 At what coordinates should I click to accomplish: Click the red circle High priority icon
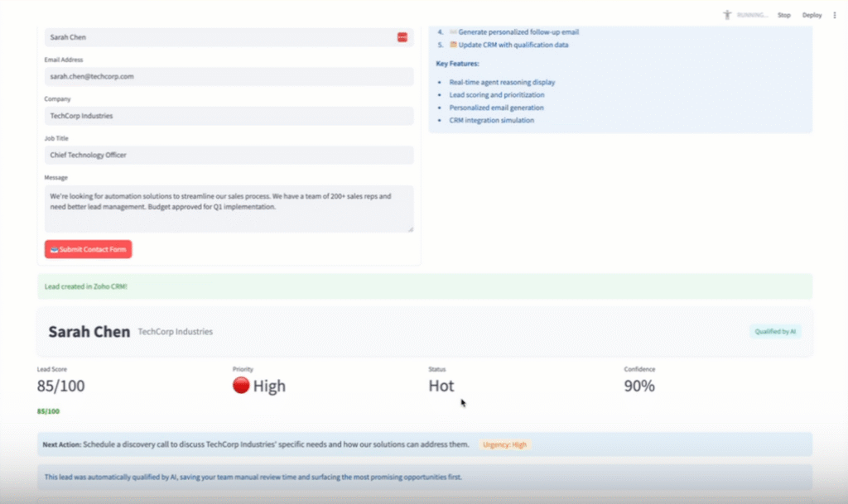[241, 385]
